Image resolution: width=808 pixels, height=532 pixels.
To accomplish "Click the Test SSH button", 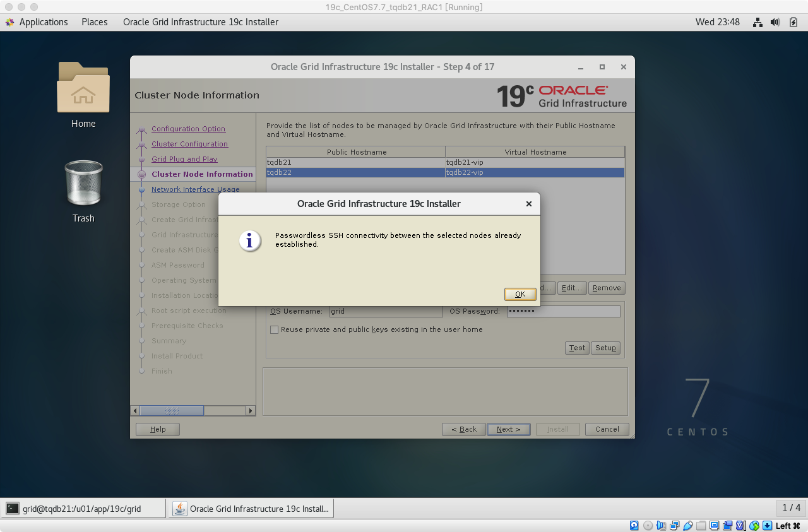I will click(x=577, y=348).
